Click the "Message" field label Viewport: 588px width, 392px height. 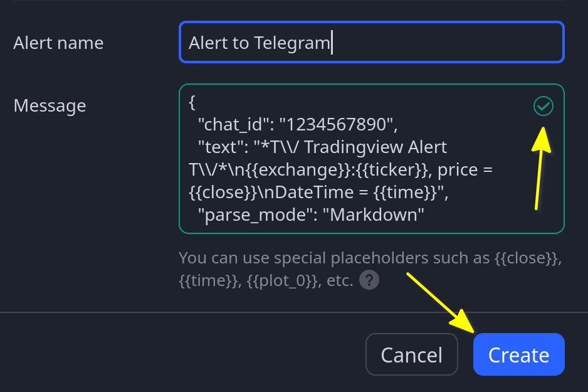tap(50, 106)
